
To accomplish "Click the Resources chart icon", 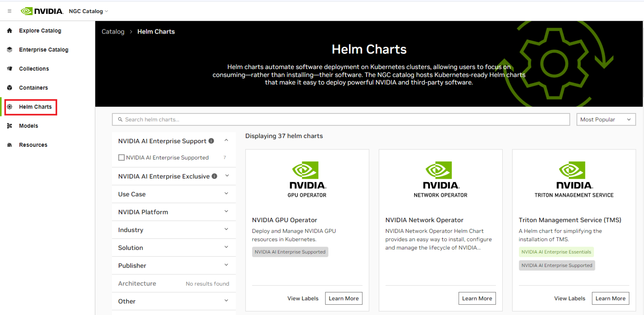I will point(9,145).
